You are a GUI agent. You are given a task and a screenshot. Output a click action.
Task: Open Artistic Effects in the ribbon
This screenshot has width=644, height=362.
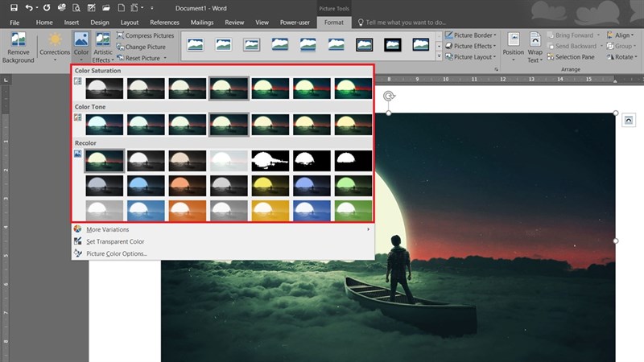pos(103,47)
